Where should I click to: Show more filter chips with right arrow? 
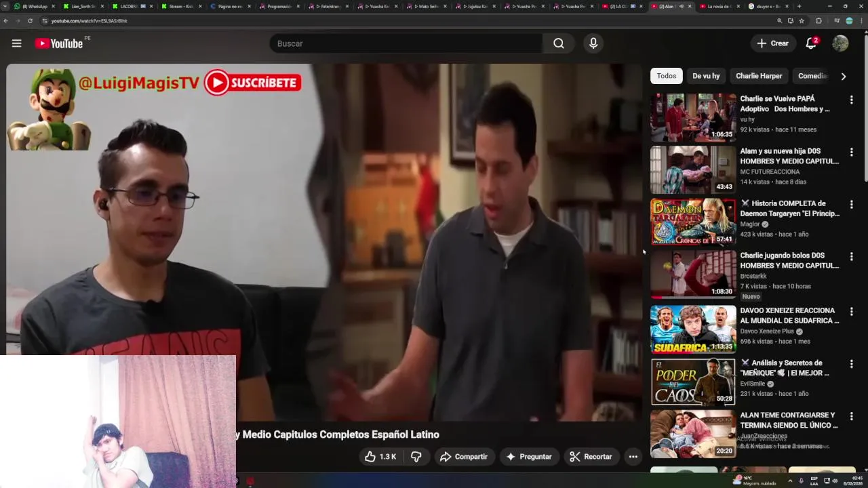[843, 77]
